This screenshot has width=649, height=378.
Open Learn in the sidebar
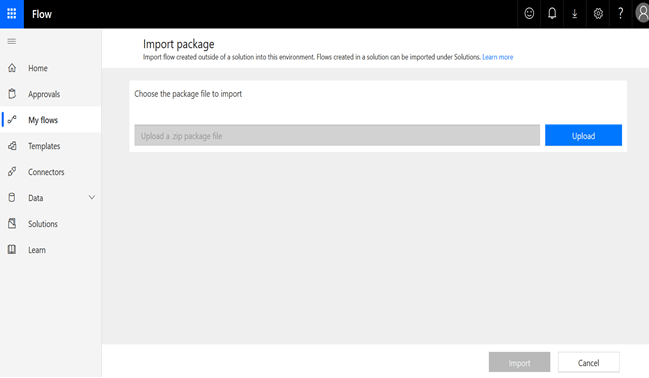pos(50,250)
